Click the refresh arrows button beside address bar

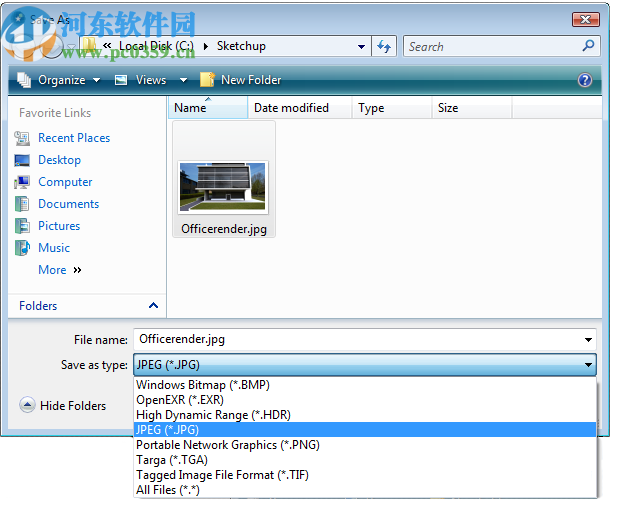point(384,46)
